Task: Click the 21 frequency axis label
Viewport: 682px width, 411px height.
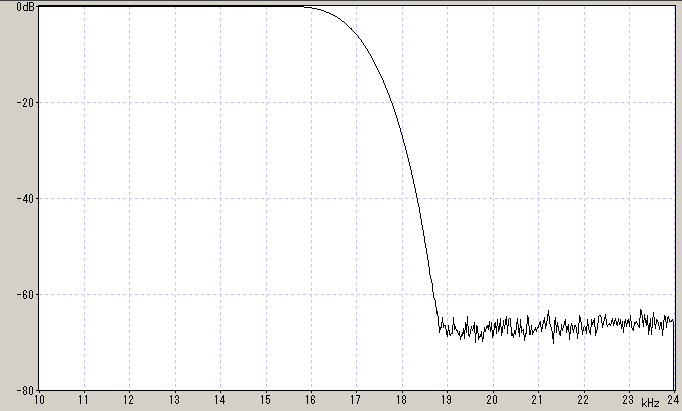Action: (538, 400)
